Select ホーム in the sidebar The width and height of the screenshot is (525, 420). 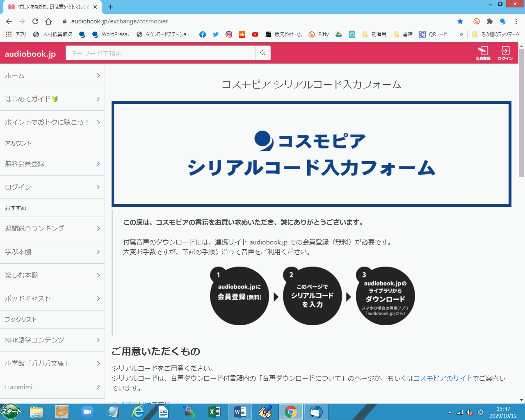(x=52, y=75)
